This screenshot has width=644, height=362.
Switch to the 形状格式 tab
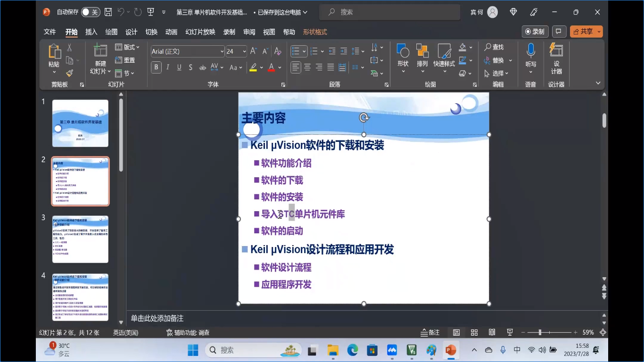coord(314,32)
